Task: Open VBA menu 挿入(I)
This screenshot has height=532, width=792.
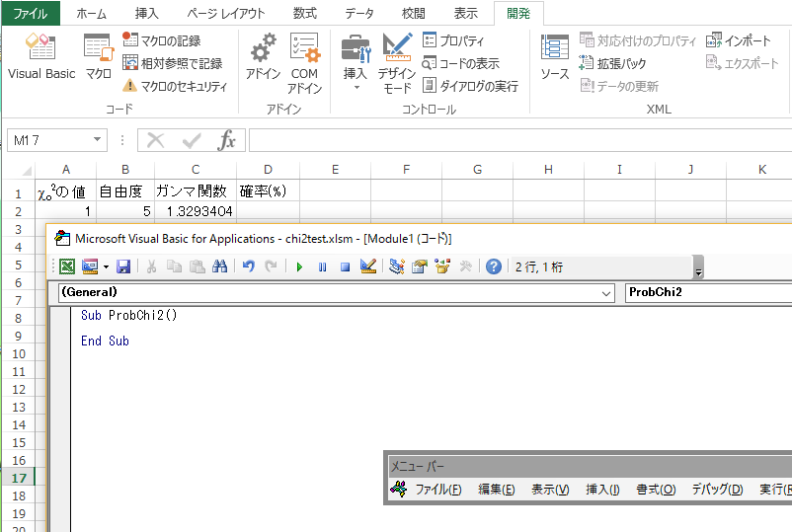Action: pos(602,490)
